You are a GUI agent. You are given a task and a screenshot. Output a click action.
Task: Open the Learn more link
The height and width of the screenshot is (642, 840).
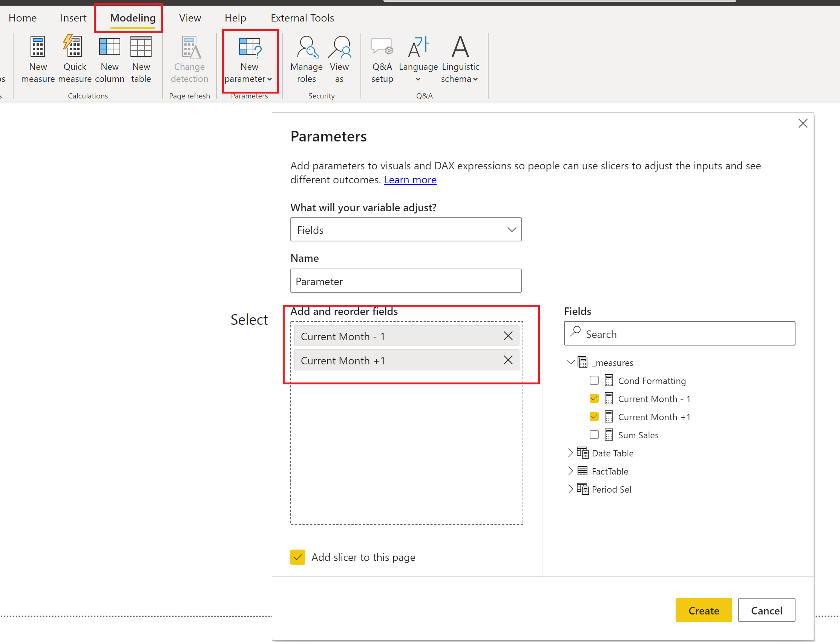pos(410,180)
